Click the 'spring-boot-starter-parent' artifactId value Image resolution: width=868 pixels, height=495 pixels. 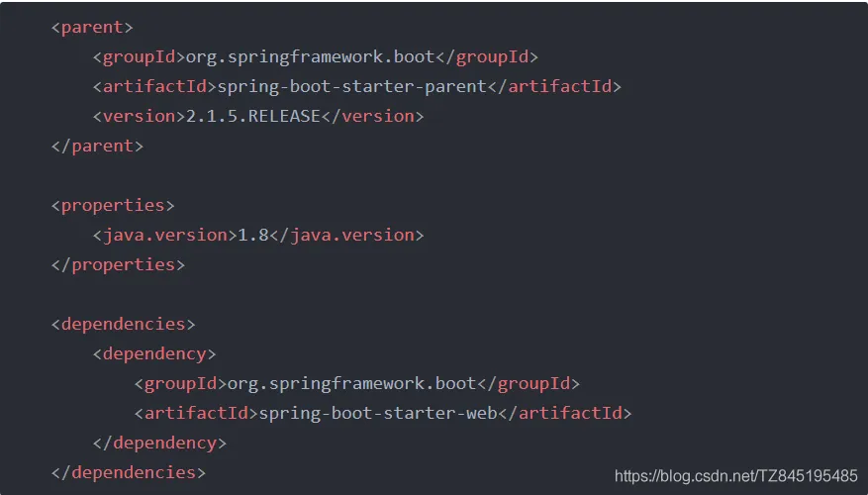tap(351, 87)
